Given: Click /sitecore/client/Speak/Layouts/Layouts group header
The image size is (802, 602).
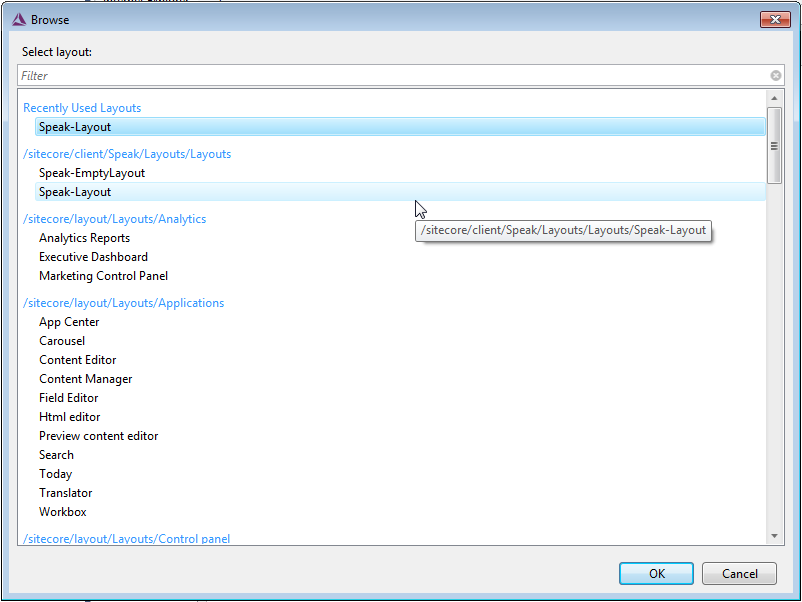Looking at the screenshot, I should [127, 154].
